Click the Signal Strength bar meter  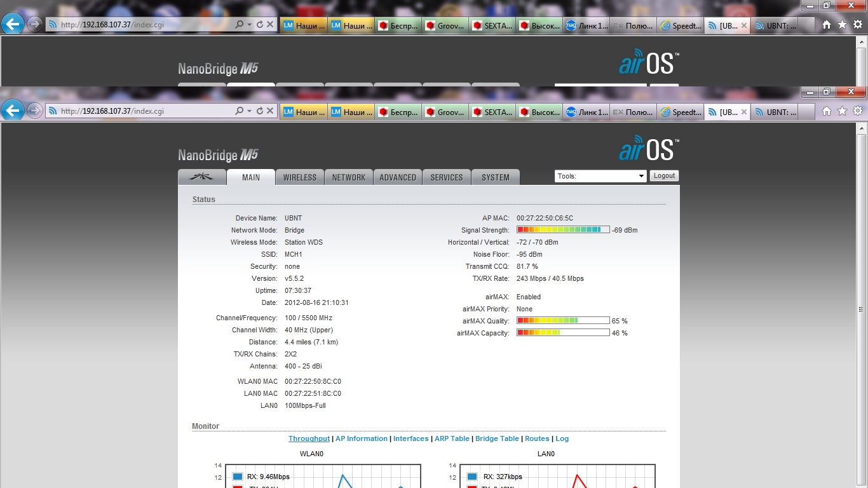pyautogui.click(x=563, y=230)
